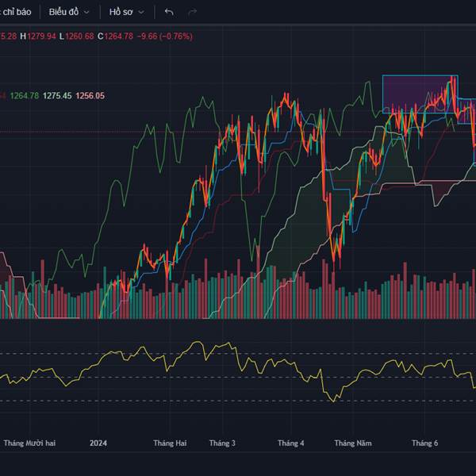Click Tháng 6 on the time axis

click(x=424, y=443)
